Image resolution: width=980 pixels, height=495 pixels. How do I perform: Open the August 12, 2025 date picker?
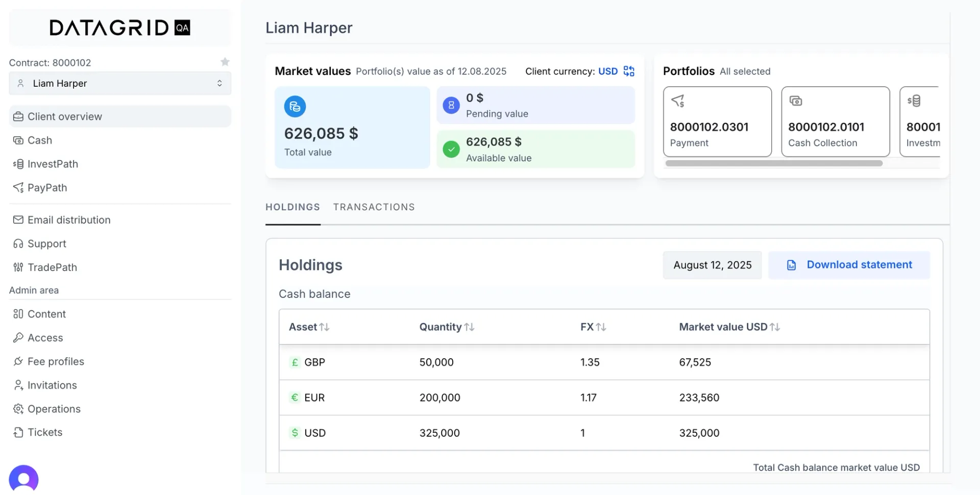click(x=712, y=265)
